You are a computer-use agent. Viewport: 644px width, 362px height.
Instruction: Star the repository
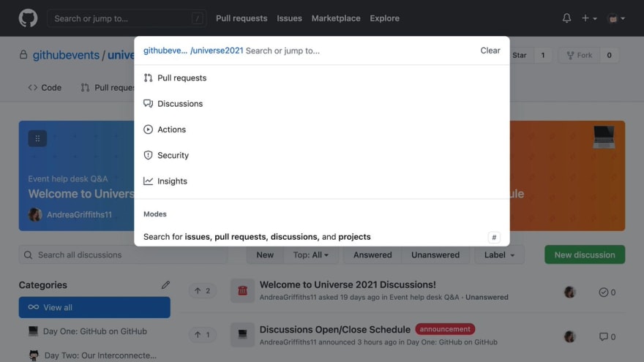tap(519, 55)
